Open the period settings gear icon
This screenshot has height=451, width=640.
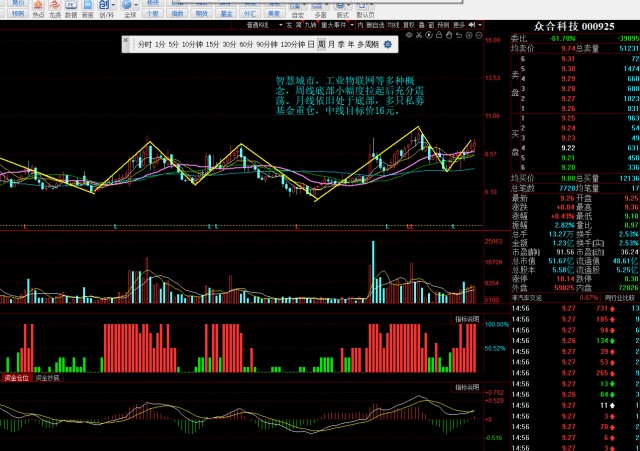[386, 45]
